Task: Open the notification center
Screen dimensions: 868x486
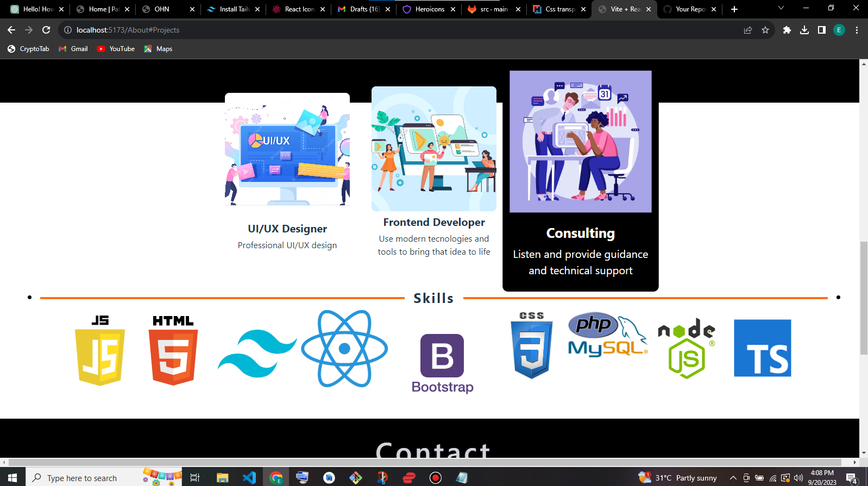Action: click(x=852, y=478)
